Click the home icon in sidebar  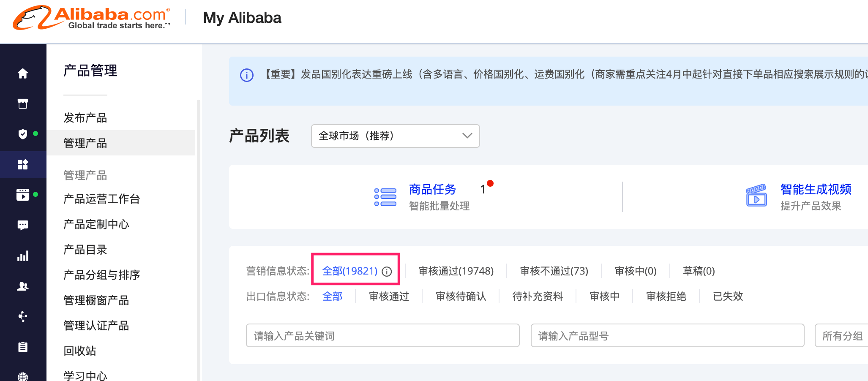pyautogui.click(x=23, y=73)
